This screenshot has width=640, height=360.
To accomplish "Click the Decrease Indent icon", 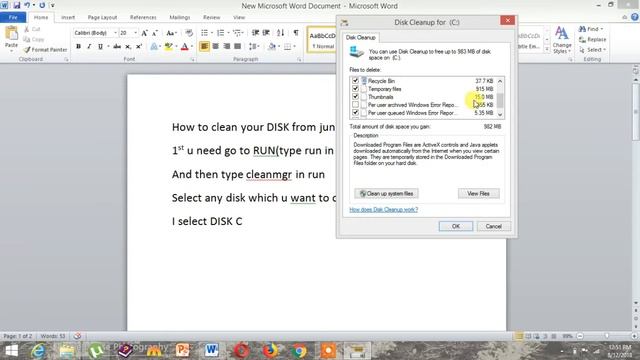I will [256, 33].
